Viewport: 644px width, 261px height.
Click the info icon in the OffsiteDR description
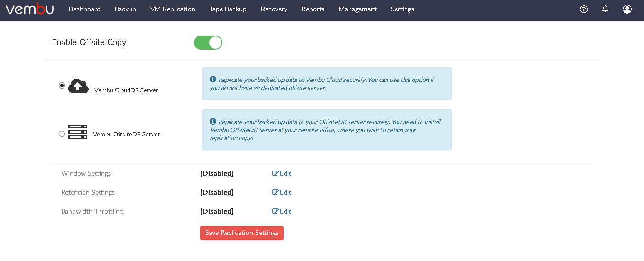point(213,122)
